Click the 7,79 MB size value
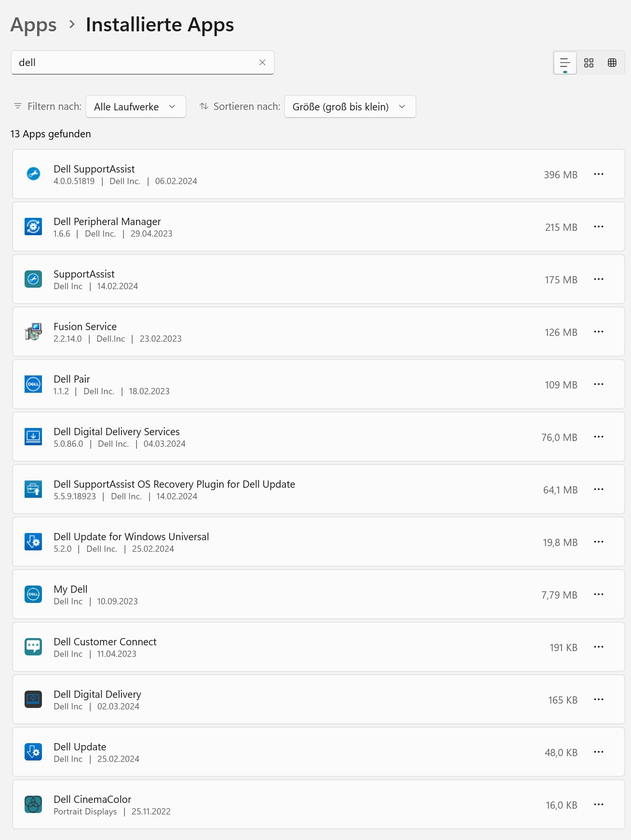631x840 pixels. pos(559,595)
